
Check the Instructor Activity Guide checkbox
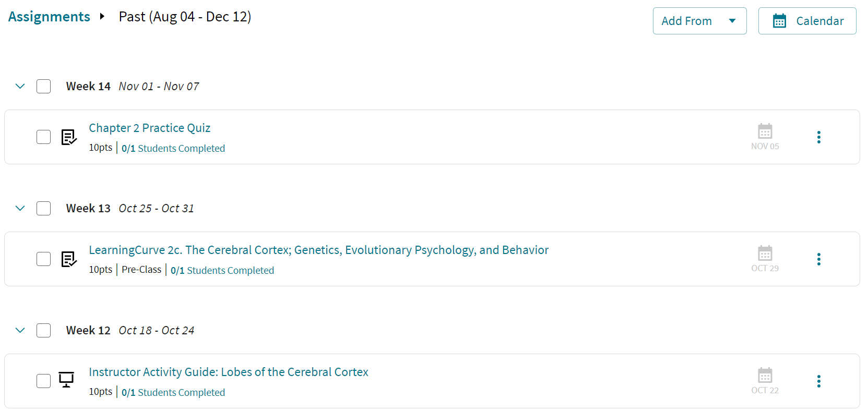click(43, 381)
